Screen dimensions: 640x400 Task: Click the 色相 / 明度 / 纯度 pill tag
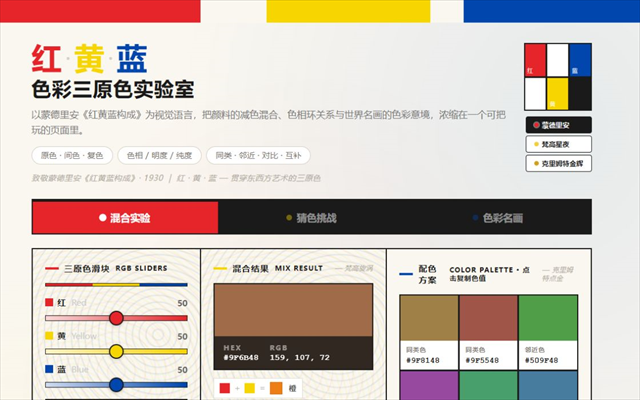(159, 156)
